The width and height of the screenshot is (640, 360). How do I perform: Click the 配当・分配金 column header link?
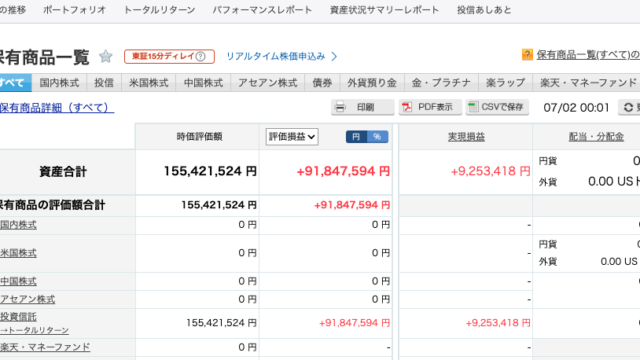click(596, 137)
